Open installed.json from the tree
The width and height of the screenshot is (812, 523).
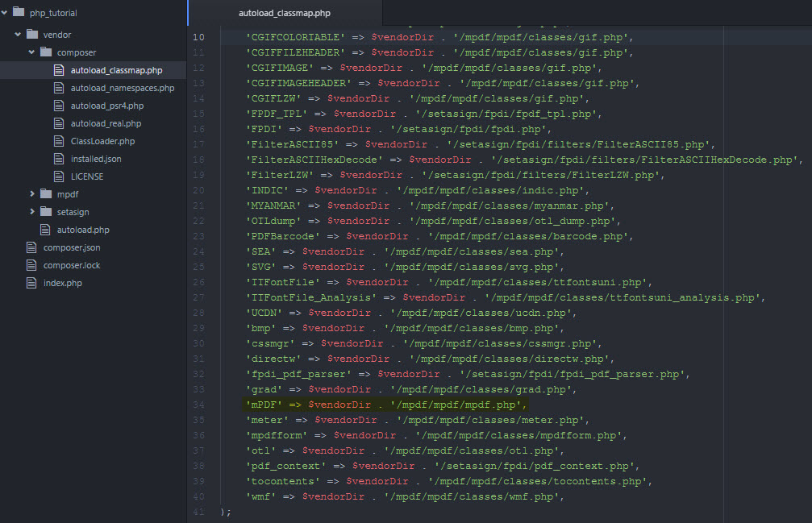click(96, 159)
